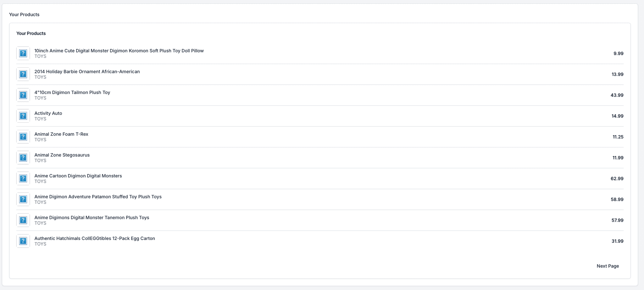Click the 2014 Holiday Barbie Ornament image placeholder
This screenshot has height=290, width=644.
[23, 74]
